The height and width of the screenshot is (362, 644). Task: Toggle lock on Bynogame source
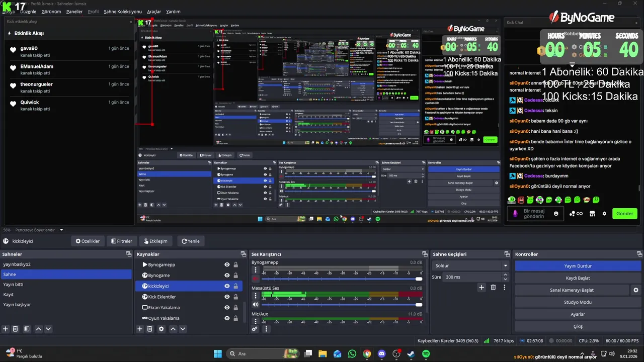tap(235, 276)
